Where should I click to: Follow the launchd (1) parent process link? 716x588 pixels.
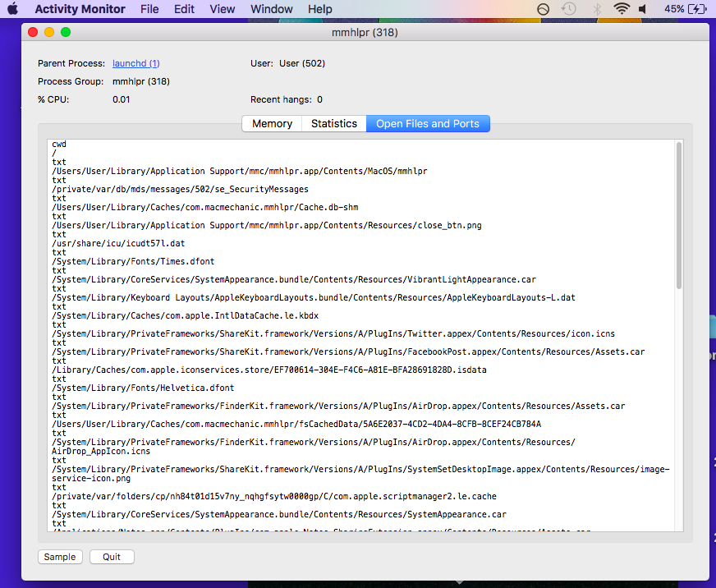(136, 63)
